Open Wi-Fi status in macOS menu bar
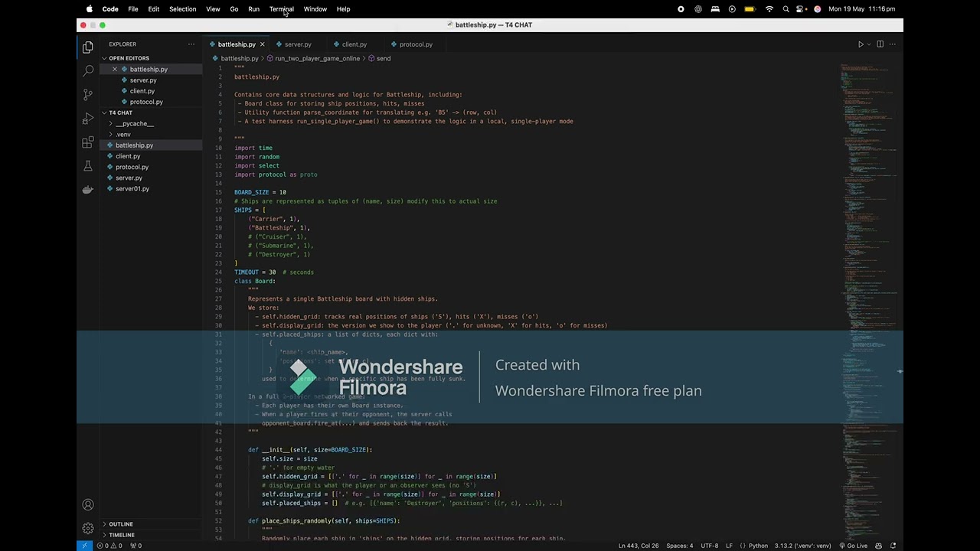Viewport: 980px width, 551px height. [769, 9]
